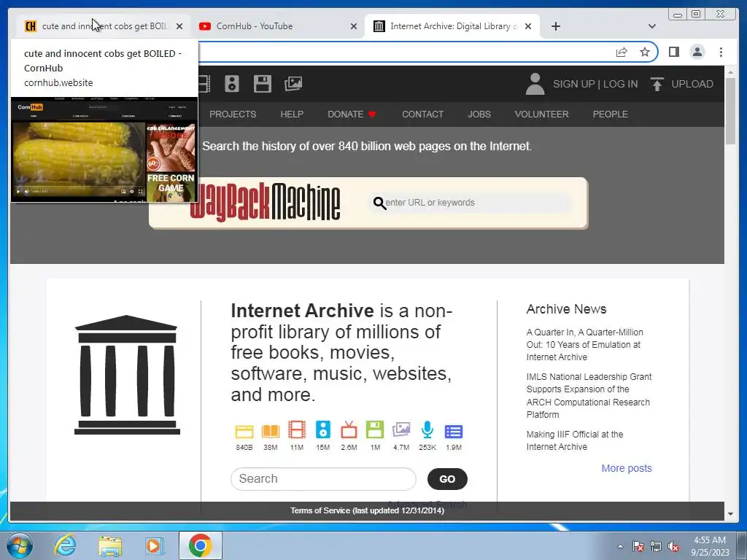
Task: Click the CornHub tab preview thumbnail
Action: tap(104, 149)
